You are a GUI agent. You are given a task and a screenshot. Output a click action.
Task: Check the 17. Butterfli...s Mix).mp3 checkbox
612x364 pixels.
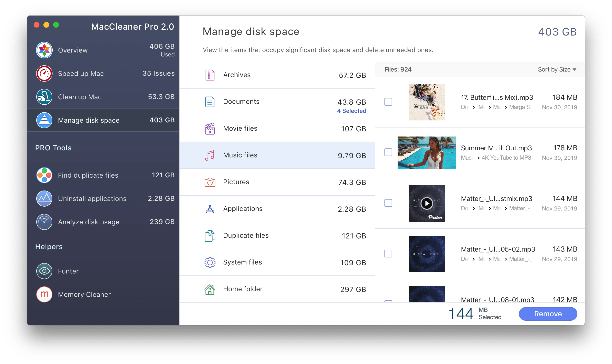pyautogui.click(x=388, y=102)
